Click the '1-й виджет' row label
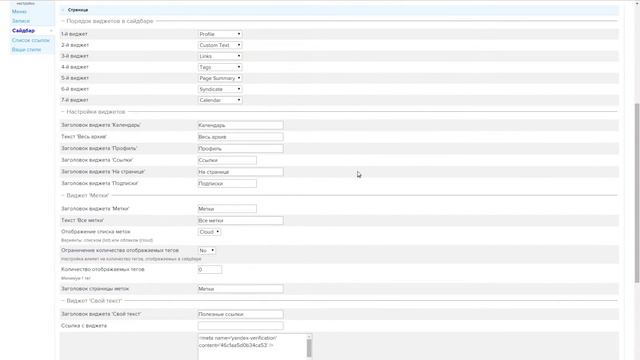Screen dimensions: 640x360 74,34
